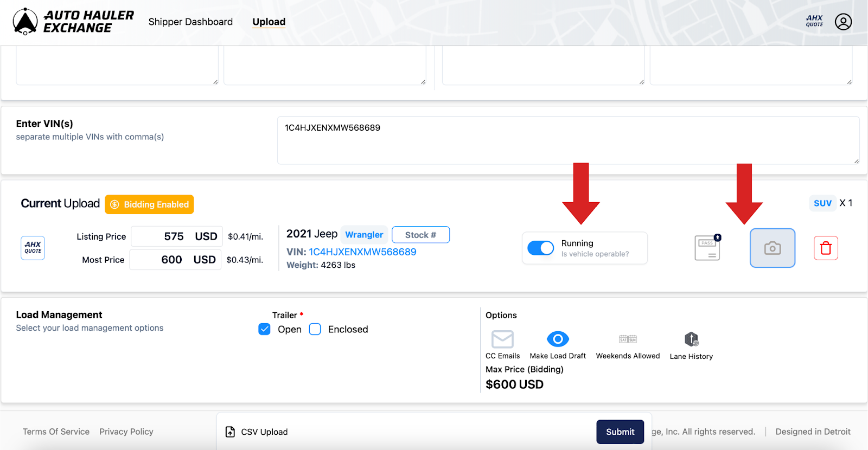The image size is (868, 450).
Task: Click the coin icon in Bidding Enabled badge
Action: coord(114,204)
